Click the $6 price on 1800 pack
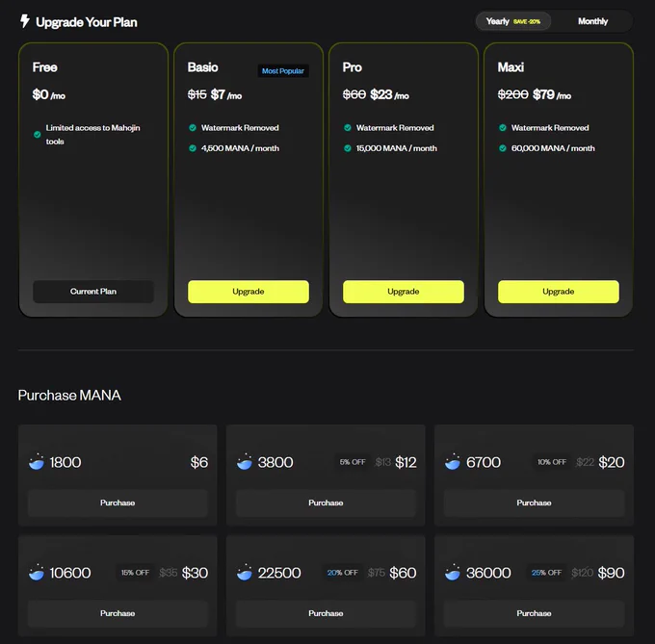655x644 pixels. click(198, 462)
